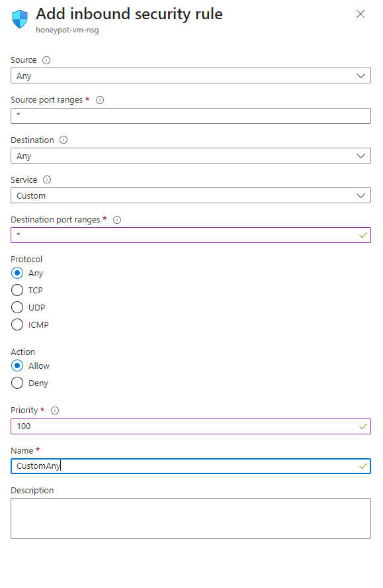Screen dimensions: 383x588
Task: Choose the ICMP protocol radio button
Action: 17,324
